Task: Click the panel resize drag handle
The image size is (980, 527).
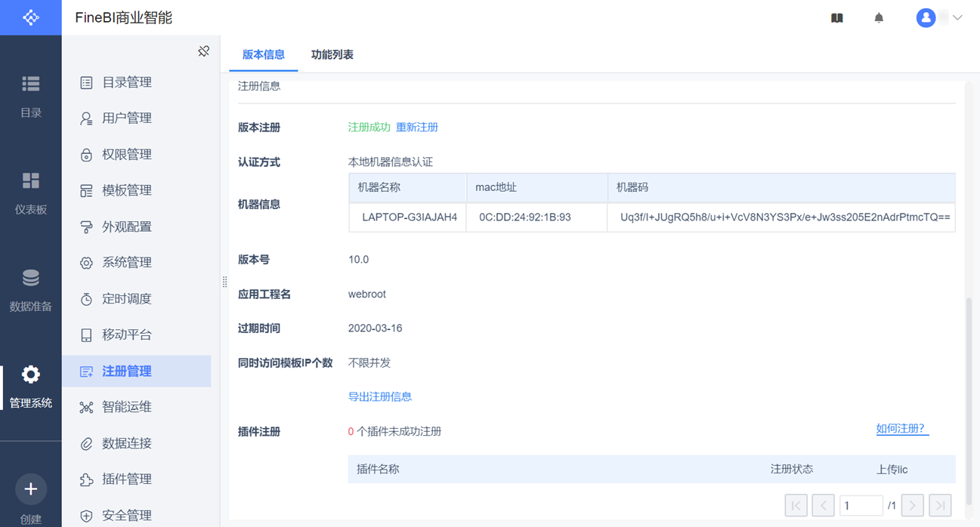Action: (x=224, y=282)
